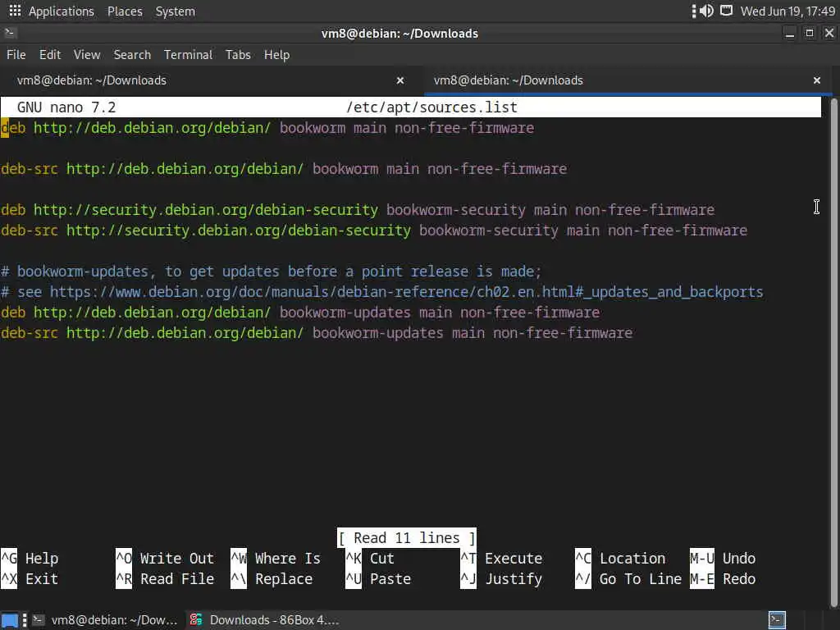Click the ^R Read File shortcut label
The width and height of the screenshot is (840, 630).
tap(165, 579)
